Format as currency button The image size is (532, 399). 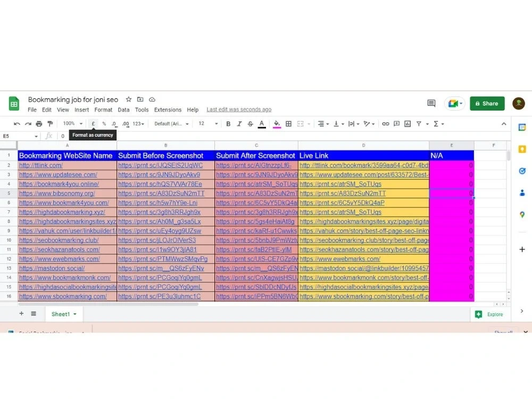(x=93, y=124)
